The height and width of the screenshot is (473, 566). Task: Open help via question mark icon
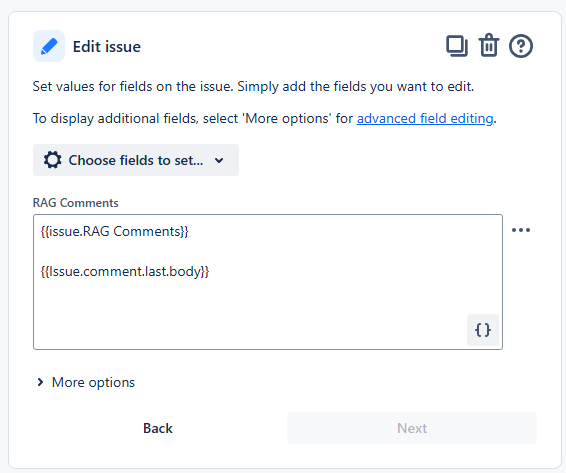tap(521, 46)
